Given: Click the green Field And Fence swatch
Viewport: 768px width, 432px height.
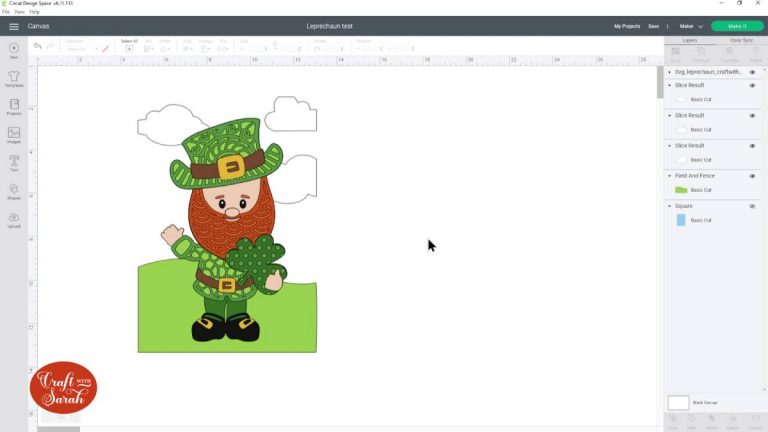Looking at the screenshot, I should pos(681,190).
